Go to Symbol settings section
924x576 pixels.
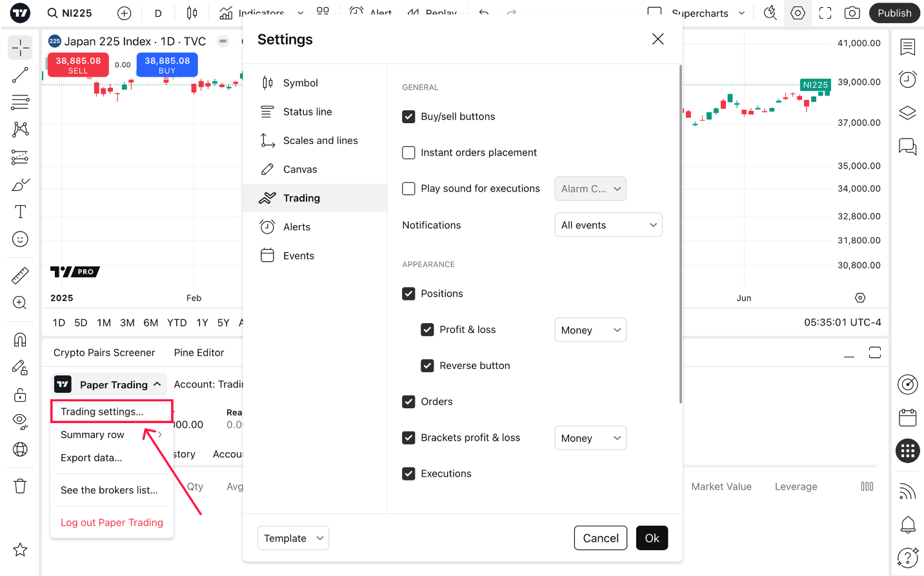pyautogui.click(x=315, y=83)
